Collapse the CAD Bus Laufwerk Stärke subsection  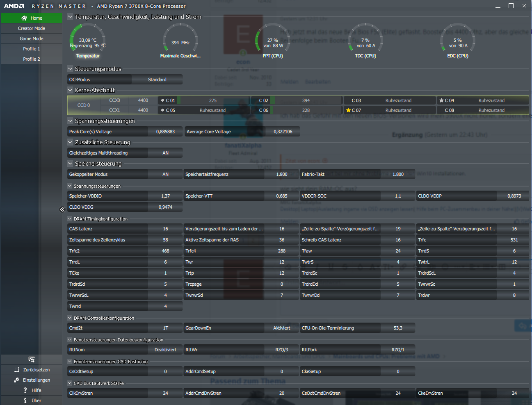(x=70, y=383)
